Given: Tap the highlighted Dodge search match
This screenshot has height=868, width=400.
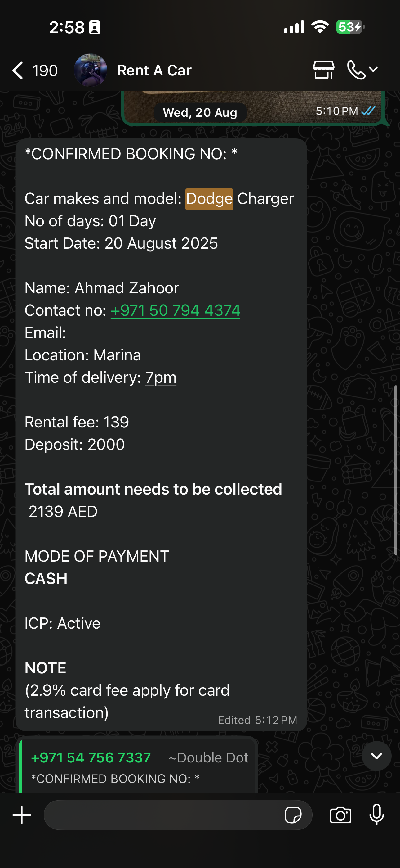Looking at the screenshot, I should tap(209, 199).
